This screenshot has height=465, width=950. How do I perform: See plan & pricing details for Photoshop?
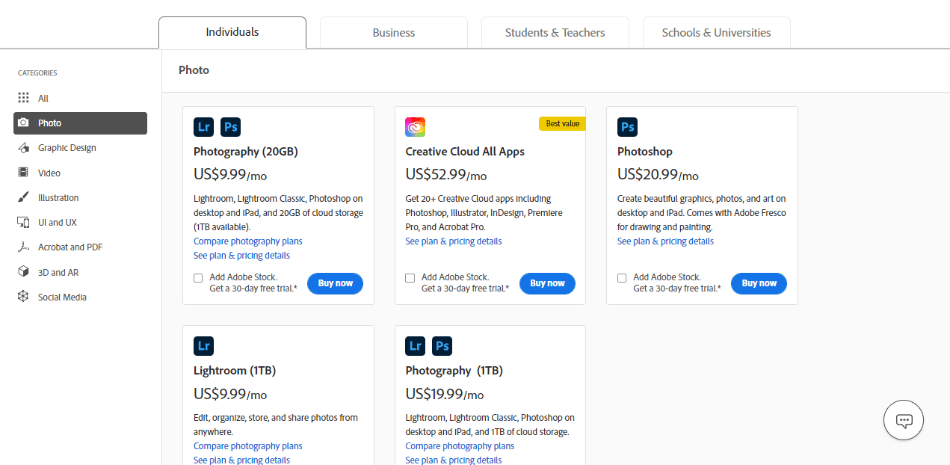[665, 241]
